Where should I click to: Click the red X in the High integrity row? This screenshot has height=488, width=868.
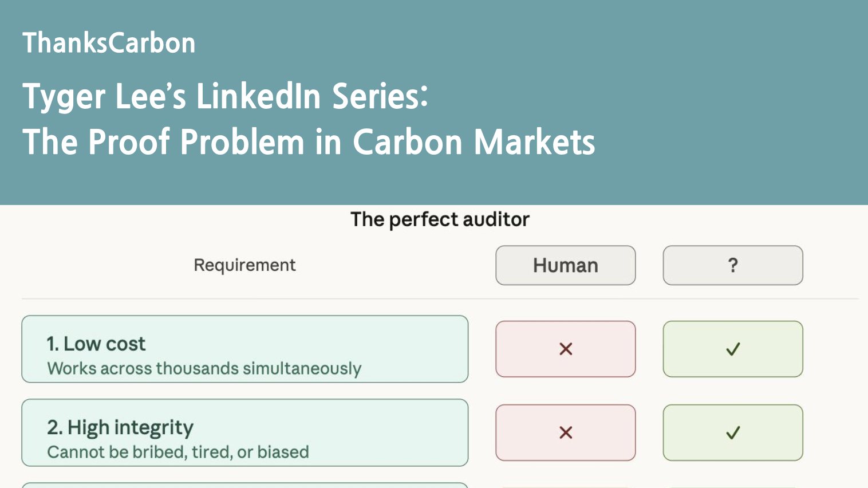566,432
